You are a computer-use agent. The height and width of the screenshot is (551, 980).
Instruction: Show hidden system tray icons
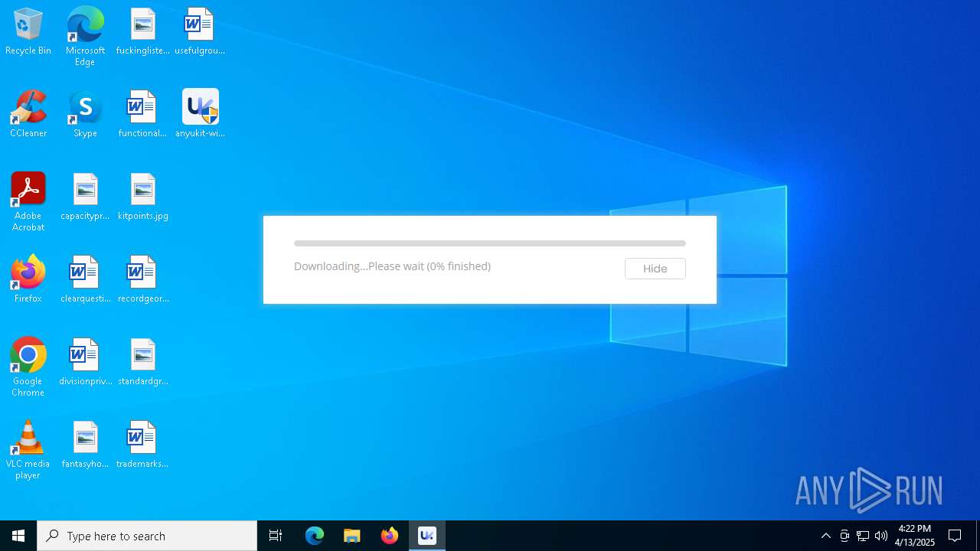click(825, 536)
